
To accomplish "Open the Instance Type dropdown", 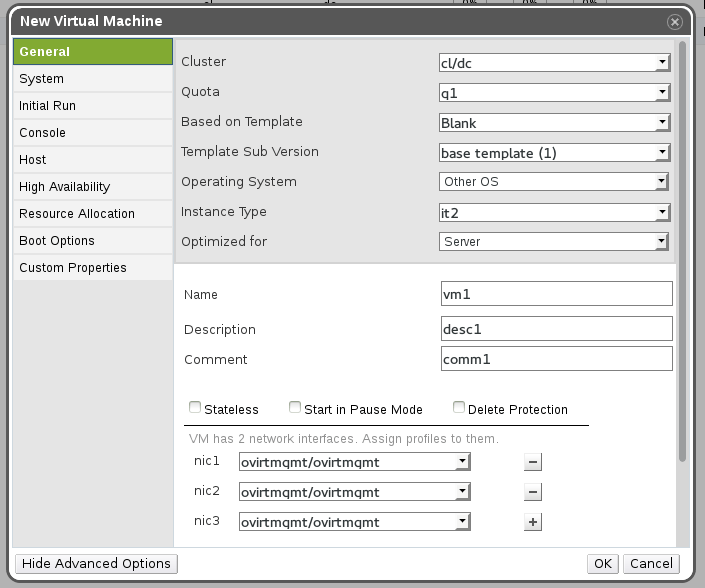I will tap(554, 212).
